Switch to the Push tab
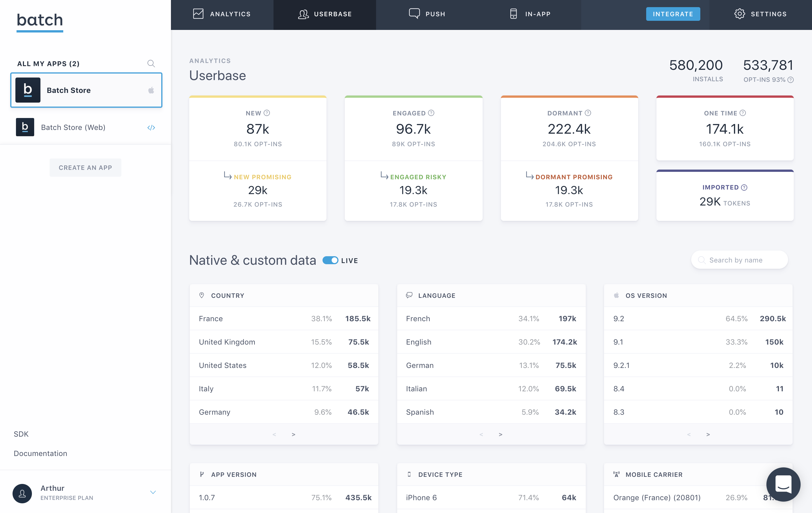Screen dimensions: 812x513 tap(427, 14)
